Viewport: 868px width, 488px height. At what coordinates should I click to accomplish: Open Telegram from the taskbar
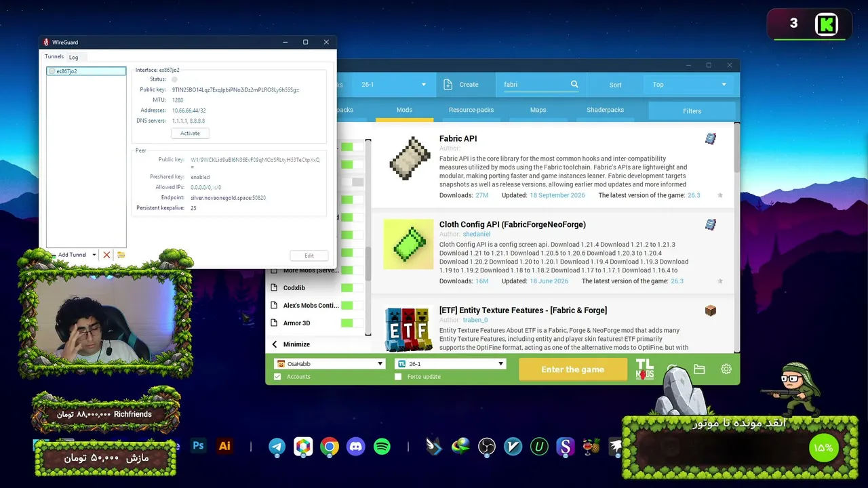[x=277, y=446]
